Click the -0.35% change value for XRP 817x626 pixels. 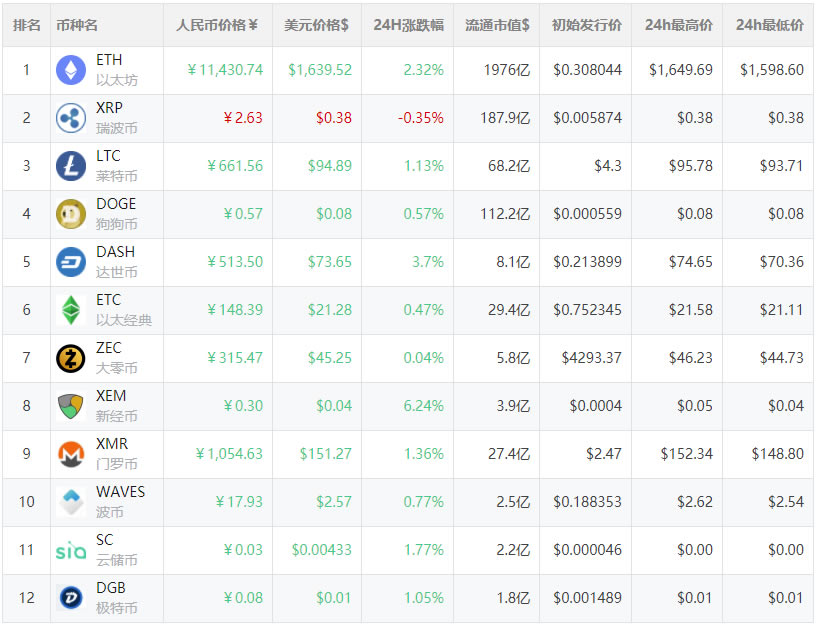pos(420,118)
